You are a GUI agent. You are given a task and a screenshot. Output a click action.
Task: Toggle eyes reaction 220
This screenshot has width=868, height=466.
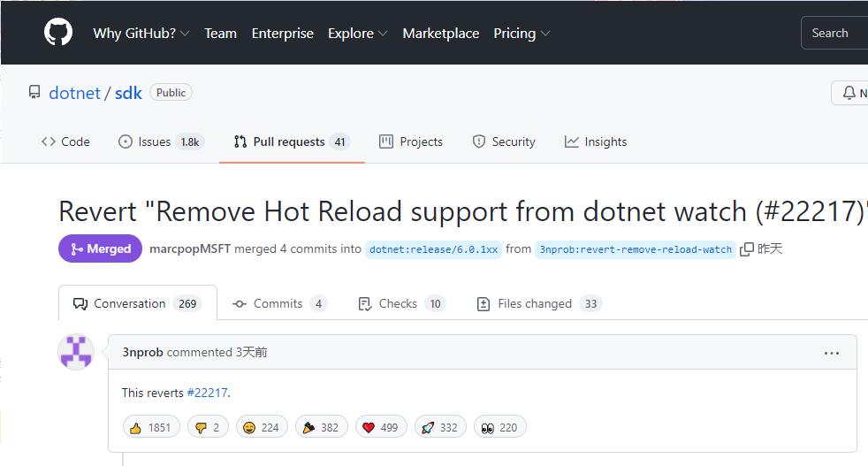pyautogui.click(x=500, y=427)
